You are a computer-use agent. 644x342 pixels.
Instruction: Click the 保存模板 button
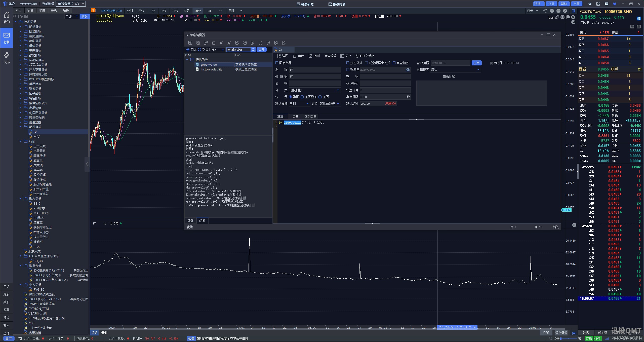[561, 333]
